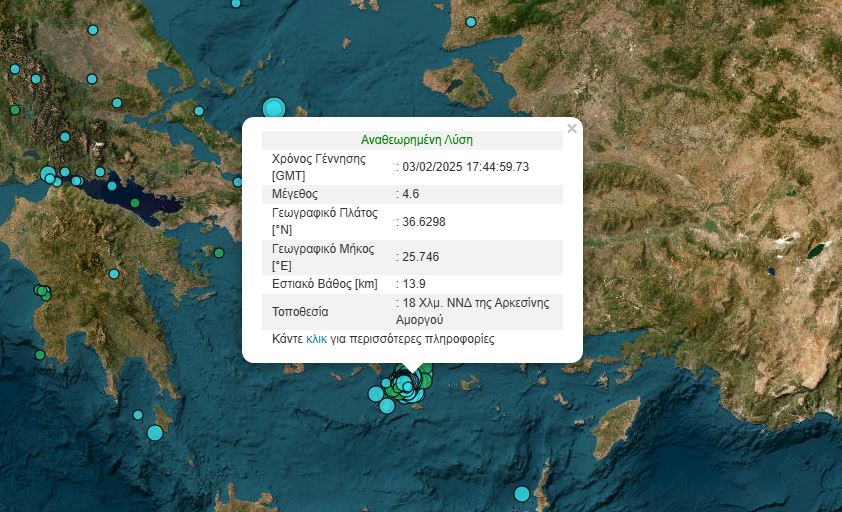Click the green marker off the eastern Peloponnese coast
The image size is (842, 512).
[219, 253]
